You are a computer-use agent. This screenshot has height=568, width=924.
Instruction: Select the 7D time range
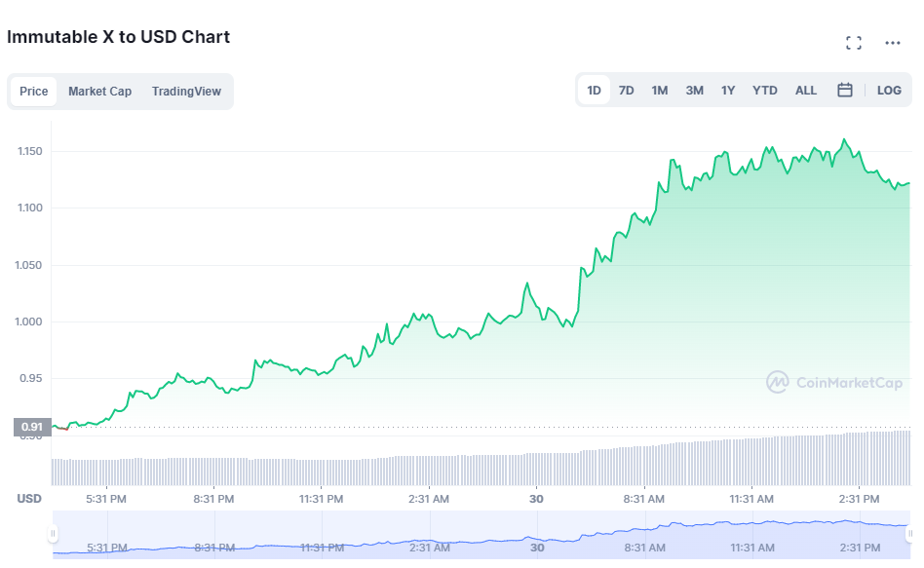click(626, 91)
